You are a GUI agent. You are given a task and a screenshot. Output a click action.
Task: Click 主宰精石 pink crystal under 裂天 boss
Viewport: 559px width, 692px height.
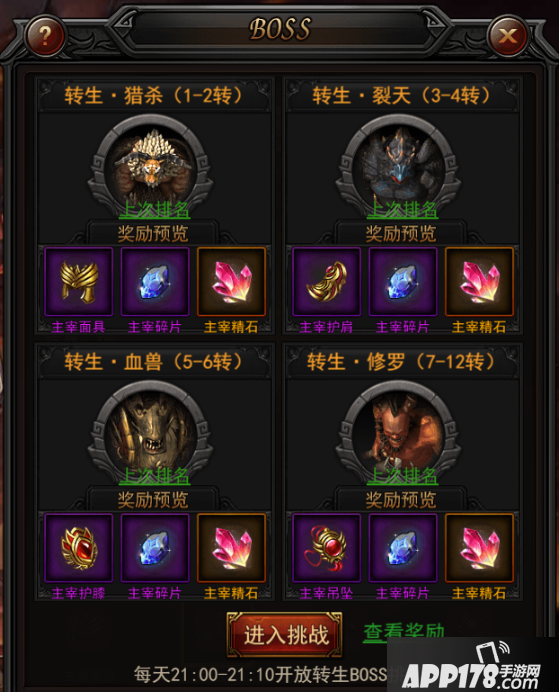479,282
